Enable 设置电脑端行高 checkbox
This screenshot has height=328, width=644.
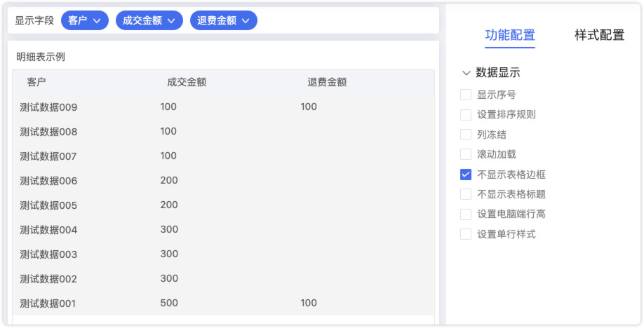(x=466, y=214)
